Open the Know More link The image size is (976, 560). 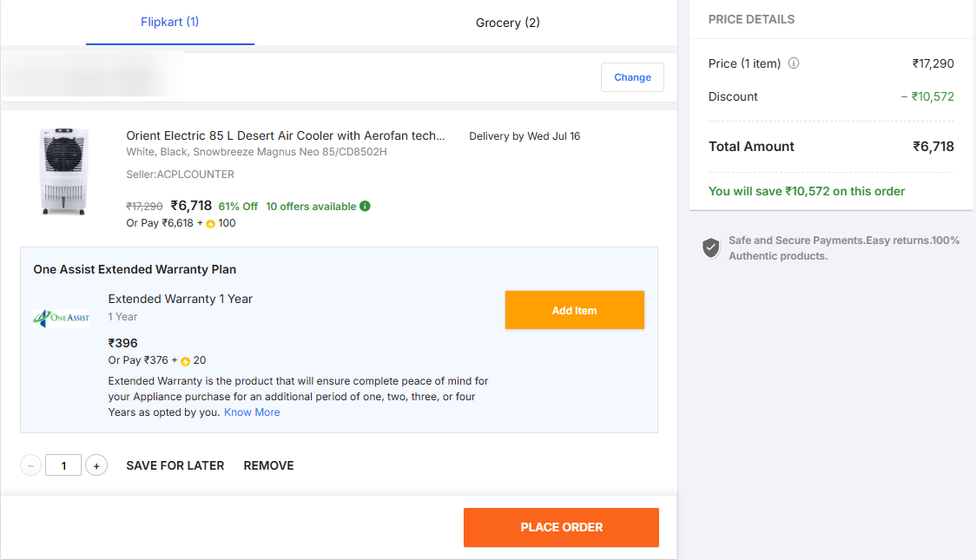tap(252, 412)
